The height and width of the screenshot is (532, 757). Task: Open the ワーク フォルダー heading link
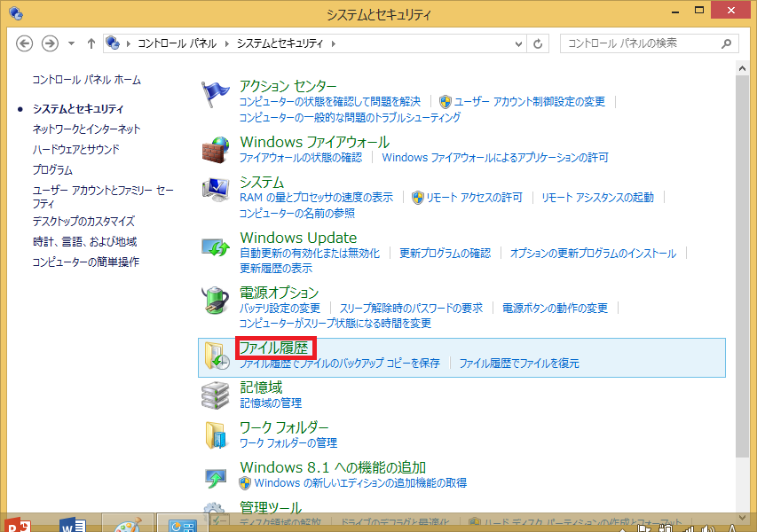click(284, 427)
